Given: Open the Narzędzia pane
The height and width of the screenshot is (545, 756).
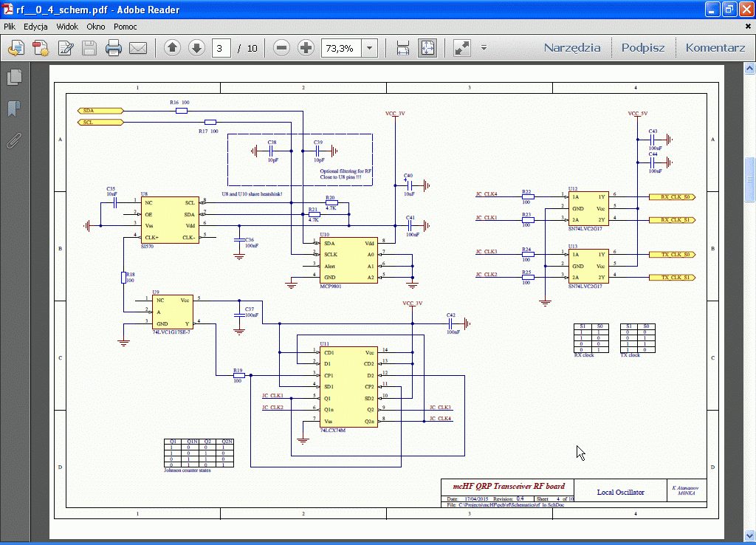Looking at the screenshot, I should [572, 48].
